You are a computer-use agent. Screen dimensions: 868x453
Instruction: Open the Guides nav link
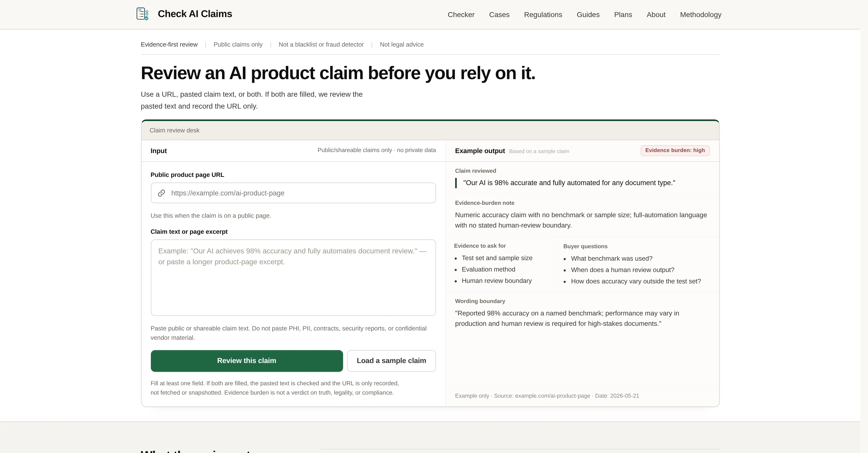click(x=588, y=14)
